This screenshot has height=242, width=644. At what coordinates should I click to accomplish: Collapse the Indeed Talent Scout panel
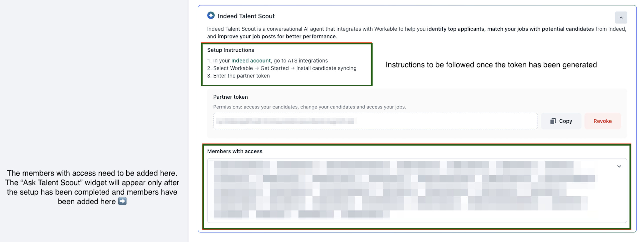coord(621,17)
